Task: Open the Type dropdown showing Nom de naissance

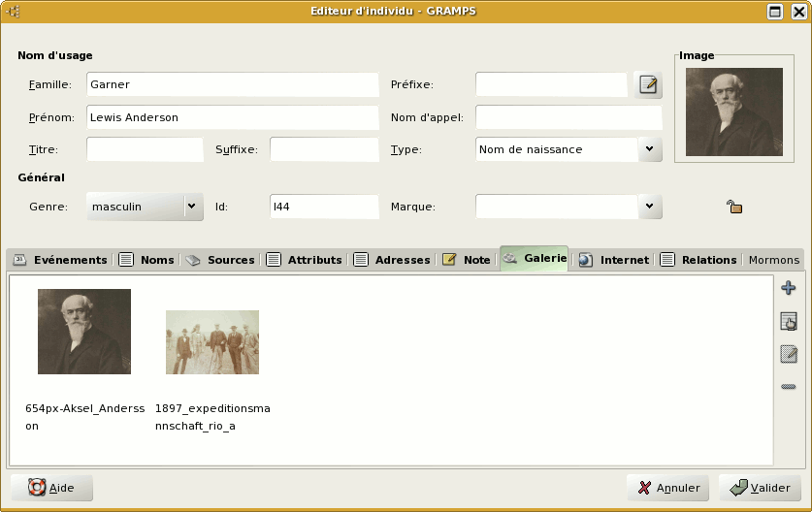Action: click(x=649, y=149)
